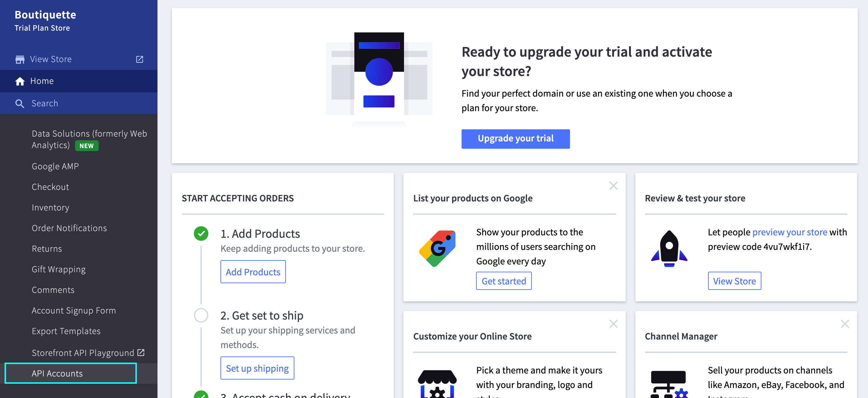
Task: Click the Upgrade your trial button
Action: pyautogui.click(x=515, y=138)
